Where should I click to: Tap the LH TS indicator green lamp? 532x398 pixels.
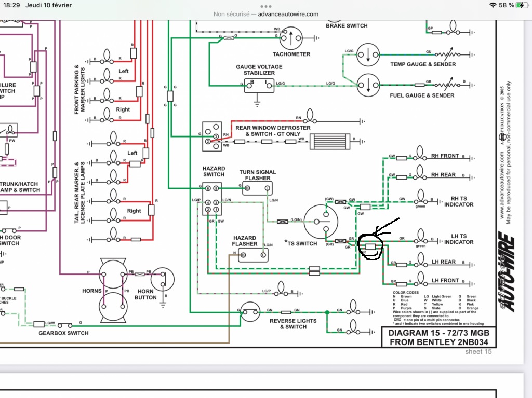tap(421, 236)
